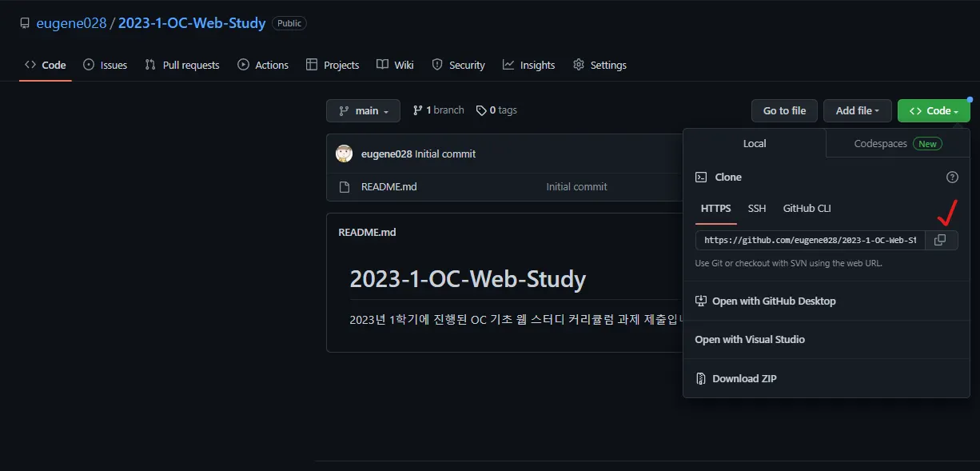Select the GitHub CLI clone option
The image size is (980, 471).
(x=807, y=208)
